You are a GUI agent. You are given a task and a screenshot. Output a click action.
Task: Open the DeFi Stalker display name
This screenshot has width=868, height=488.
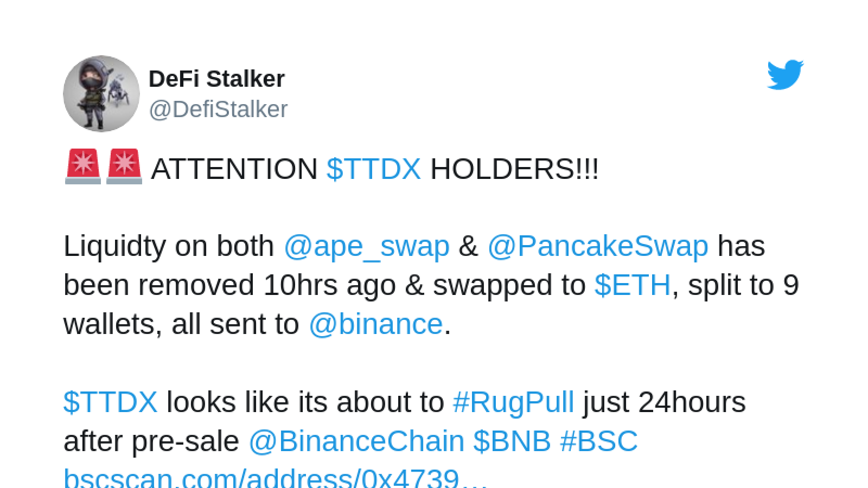coord(216,79)
